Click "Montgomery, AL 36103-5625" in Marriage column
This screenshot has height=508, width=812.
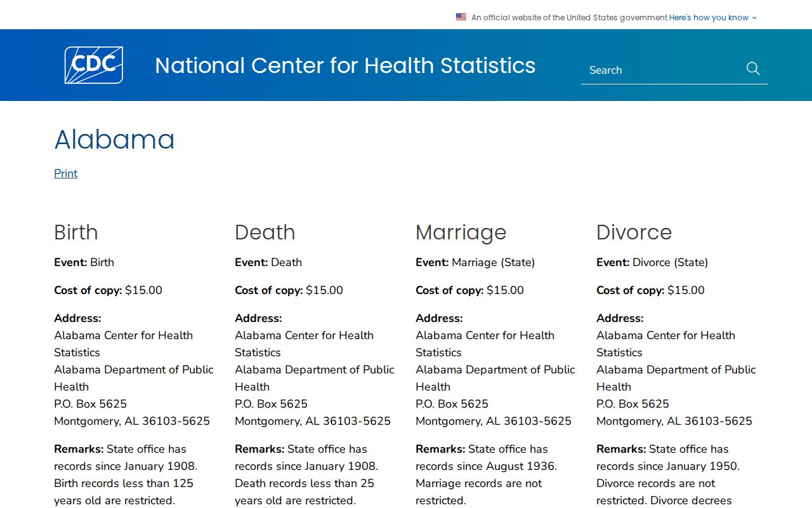pos(494,421)
